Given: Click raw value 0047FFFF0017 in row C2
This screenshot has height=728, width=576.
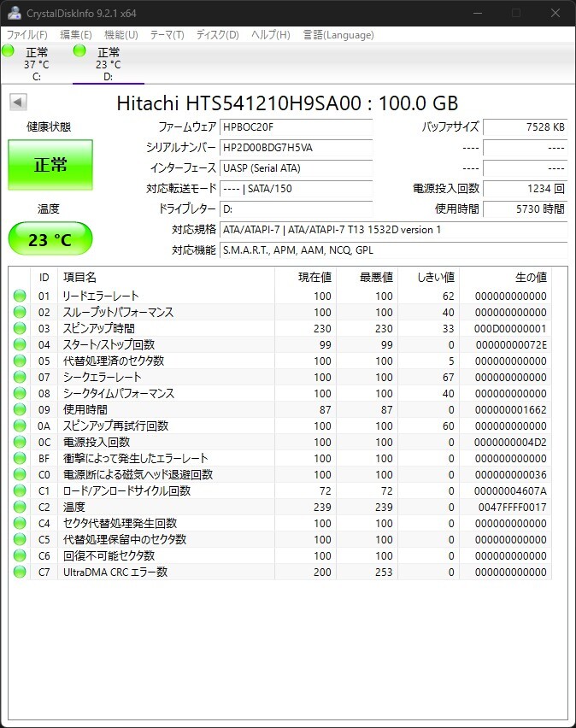Looking at the screenshot, I should 513,508.
